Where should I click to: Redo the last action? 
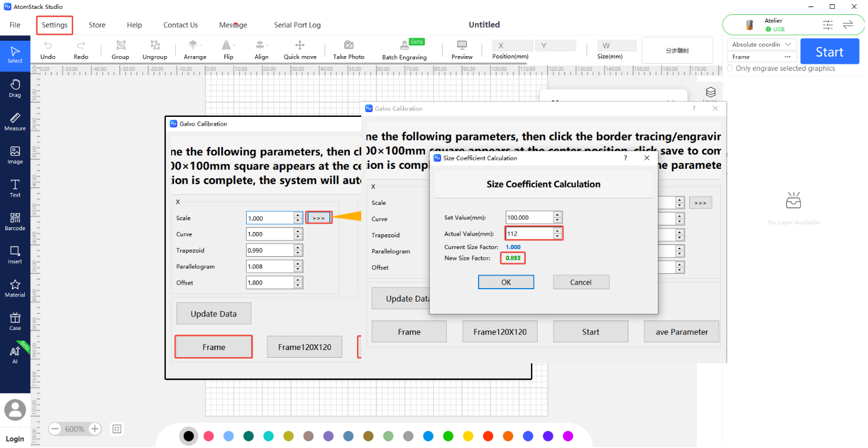(81, 50)
